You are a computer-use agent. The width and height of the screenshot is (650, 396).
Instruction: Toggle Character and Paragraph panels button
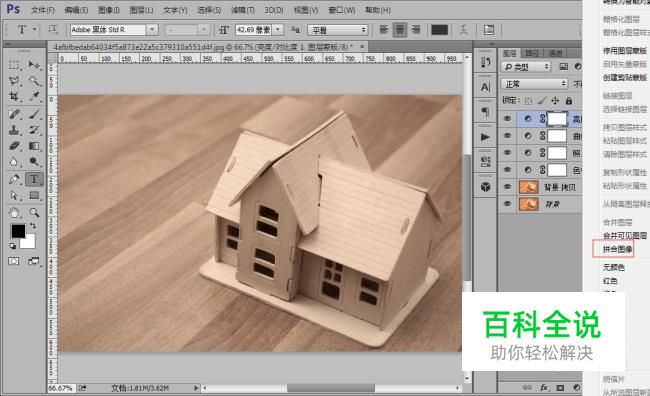[489, 29]
